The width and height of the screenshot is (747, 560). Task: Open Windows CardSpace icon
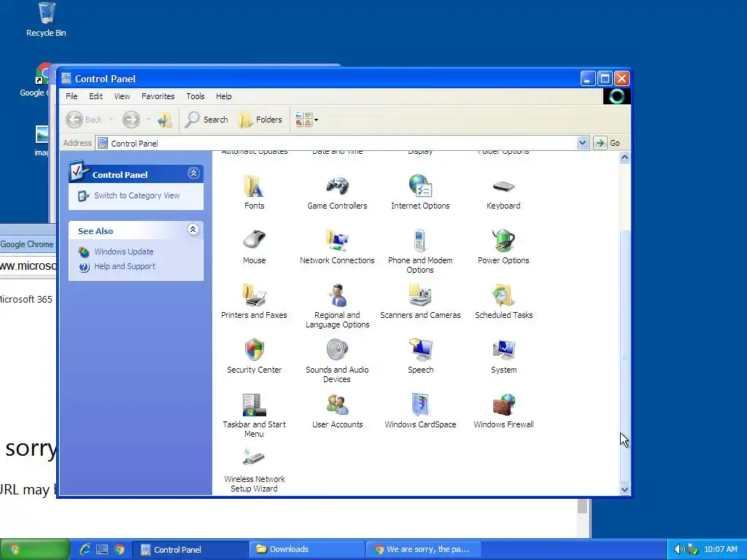[420, 411]
